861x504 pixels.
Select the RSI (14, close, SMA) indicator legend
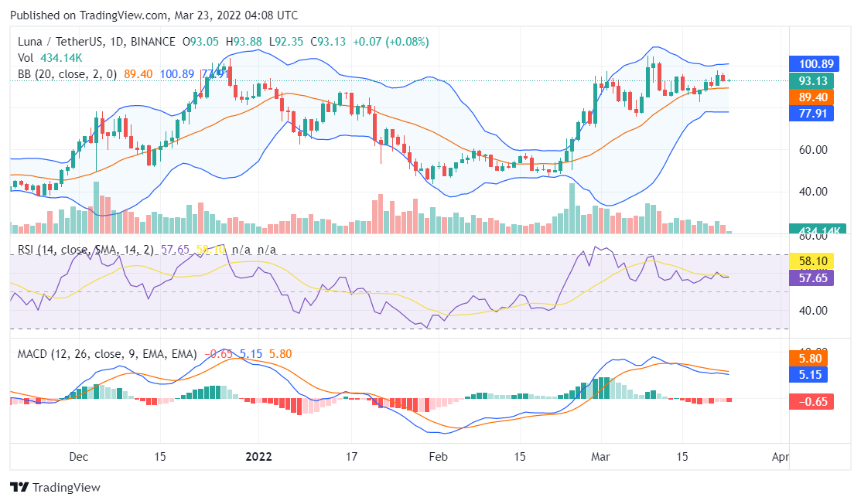pyautogui.click(x=86, y=250)
